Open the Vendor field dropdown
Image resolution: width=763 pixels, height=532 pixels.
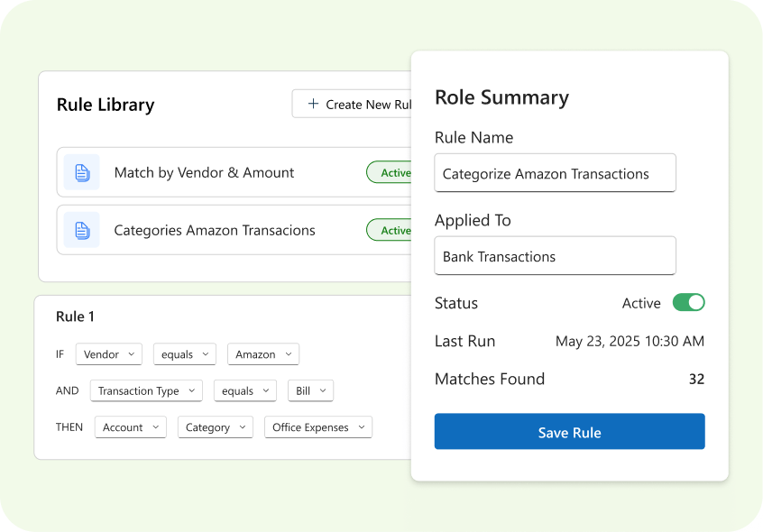point(109,354)
